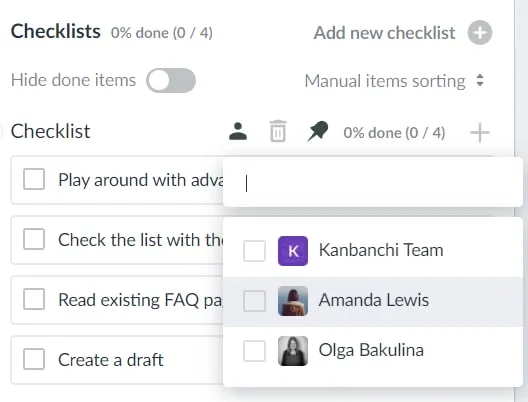Click the add new checklist plus icon
The width and height of the screenshot is (528, 402).
480,33
